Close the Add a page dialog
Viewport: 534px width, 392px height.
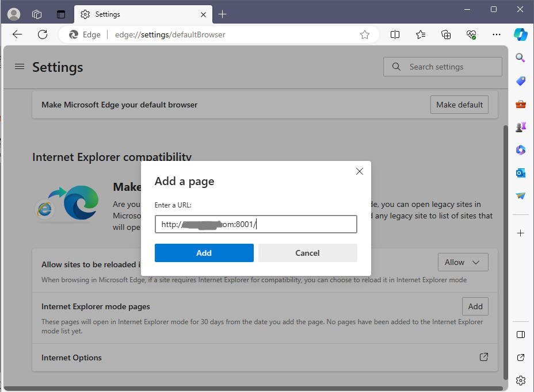(x=359, y=171)
